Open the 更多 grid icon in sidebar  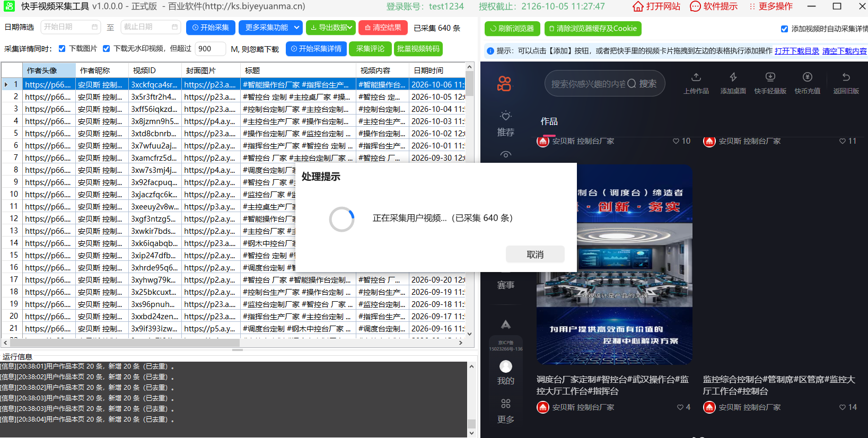click(506, 404)
